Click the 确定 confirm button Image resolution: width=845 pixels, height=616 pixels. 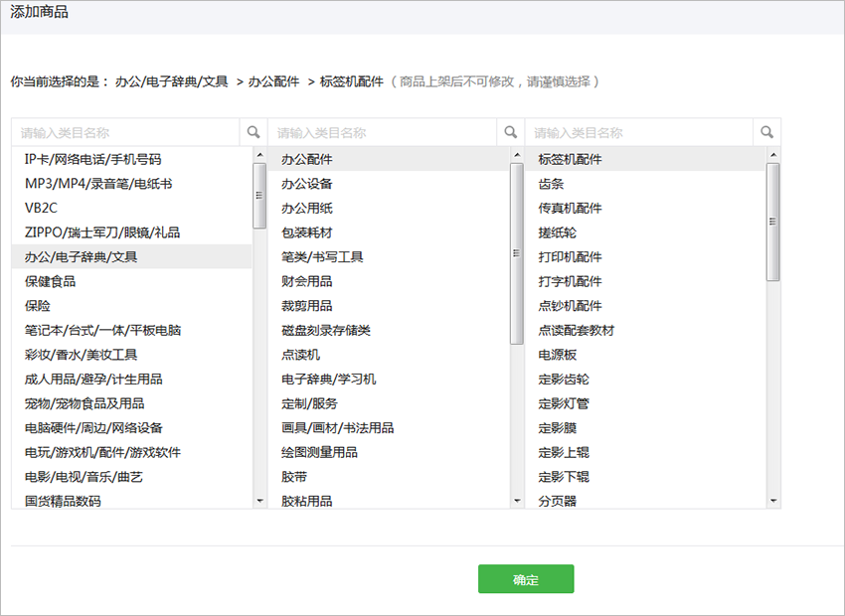click(x=526, y=578)
